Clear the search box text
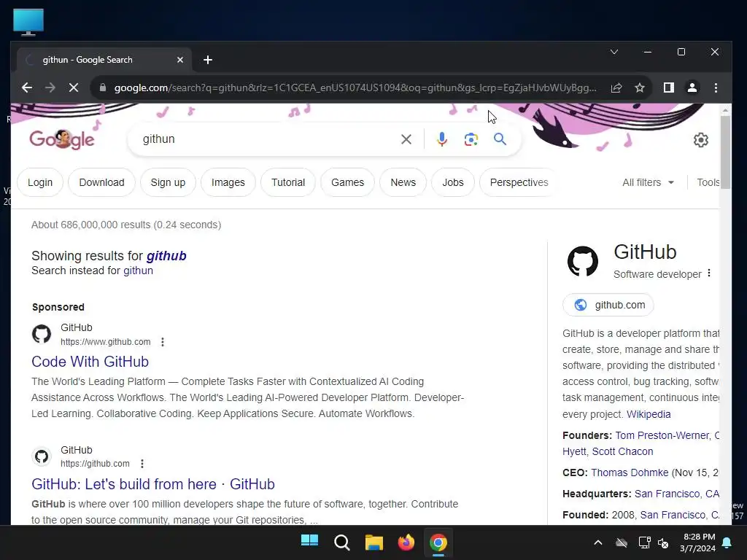Screen dimensions: 747x560 click(406, 139)
